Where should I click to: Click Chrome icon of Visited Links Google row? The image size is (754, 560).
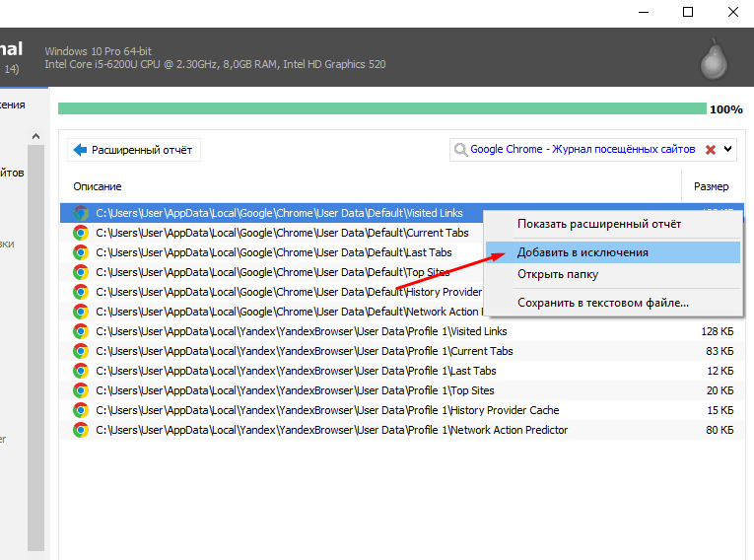point(81,213)
